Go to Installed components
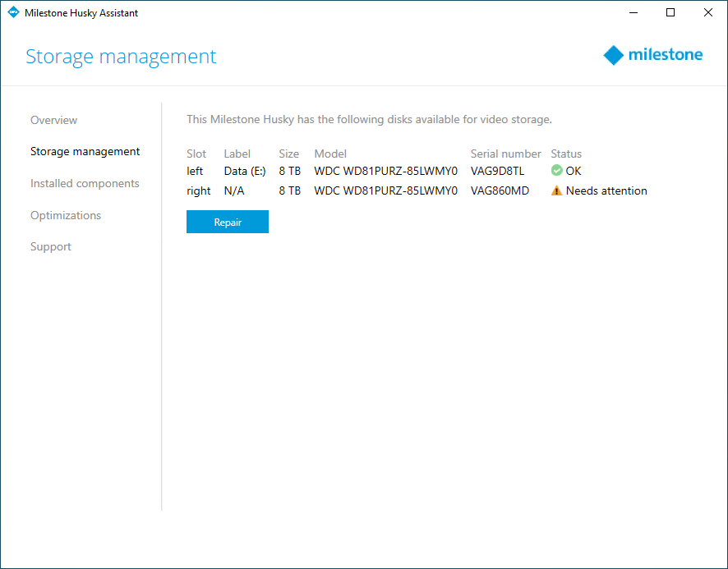 point(85,184)
